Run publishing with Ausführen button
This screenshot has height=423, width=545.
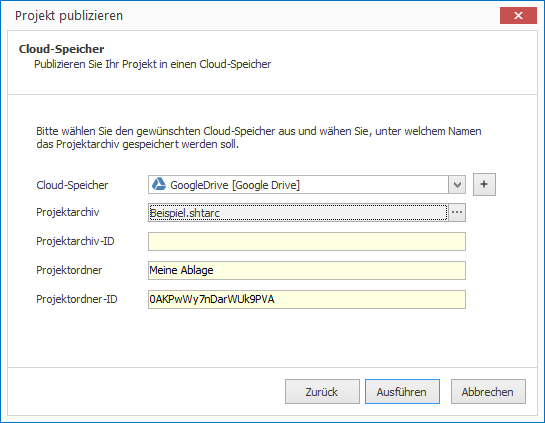click(x=402, y=392)
